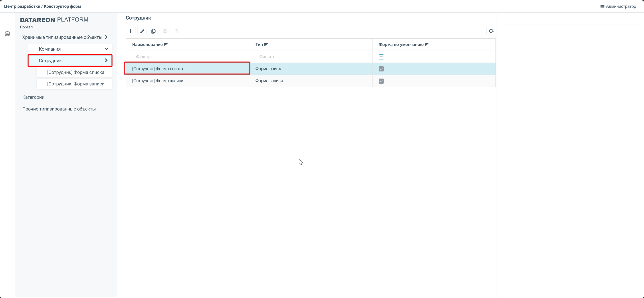
Task: Open the database icon in left sidebar
Action: pyautogui.click(x=7, y=34)
